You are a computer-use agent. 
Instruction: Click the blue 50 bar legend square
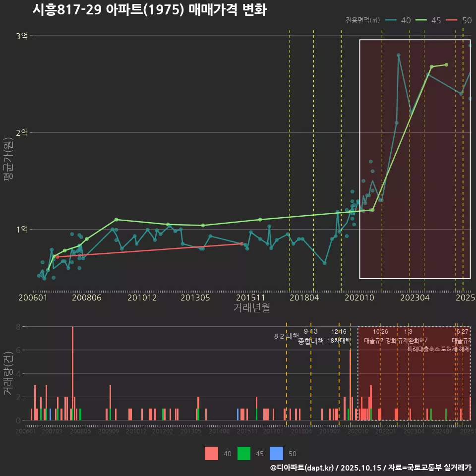(276, 453)
